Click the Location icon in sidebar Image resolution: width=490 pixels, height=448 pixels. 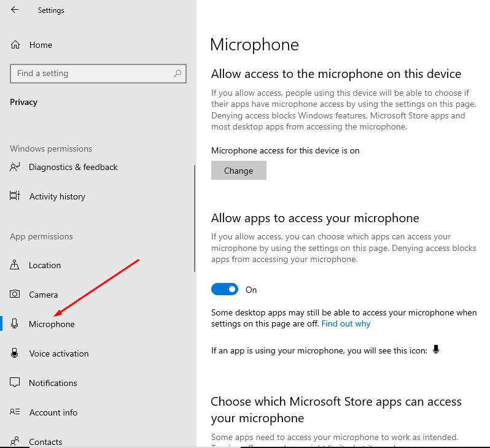pos(15,265)
